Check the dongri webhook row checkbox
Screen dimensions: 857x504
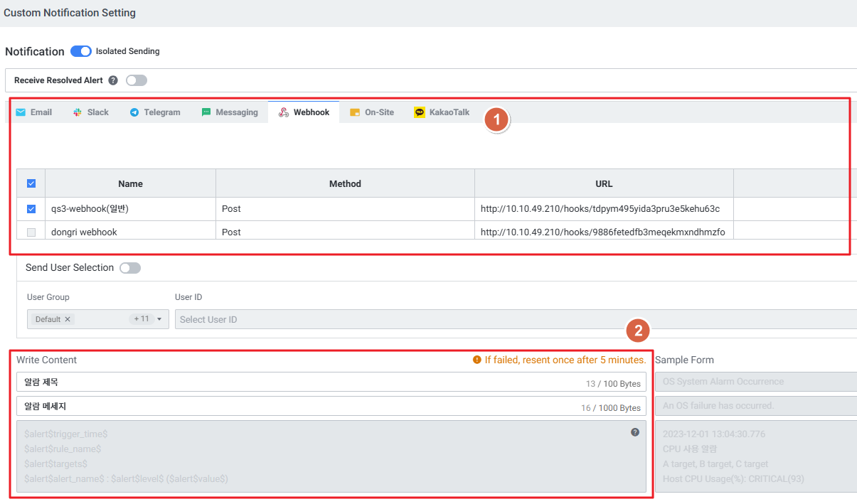(31, 232)
